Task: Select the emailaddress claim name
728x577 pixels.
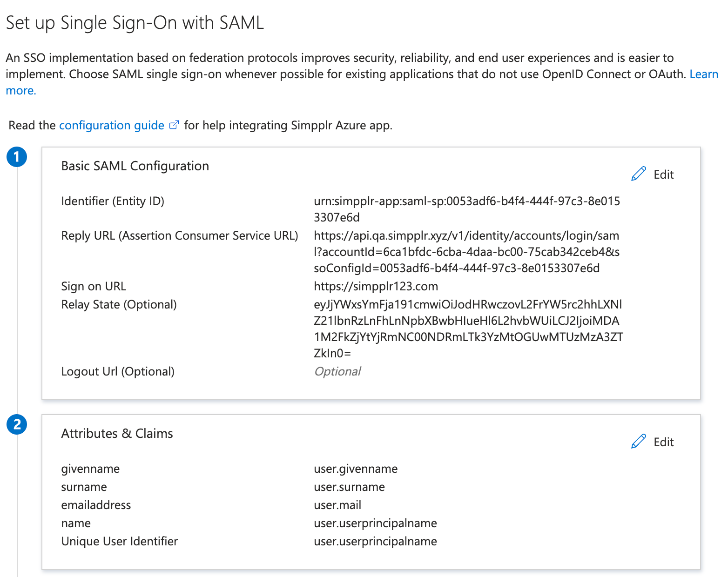Action: pos(96,505)
